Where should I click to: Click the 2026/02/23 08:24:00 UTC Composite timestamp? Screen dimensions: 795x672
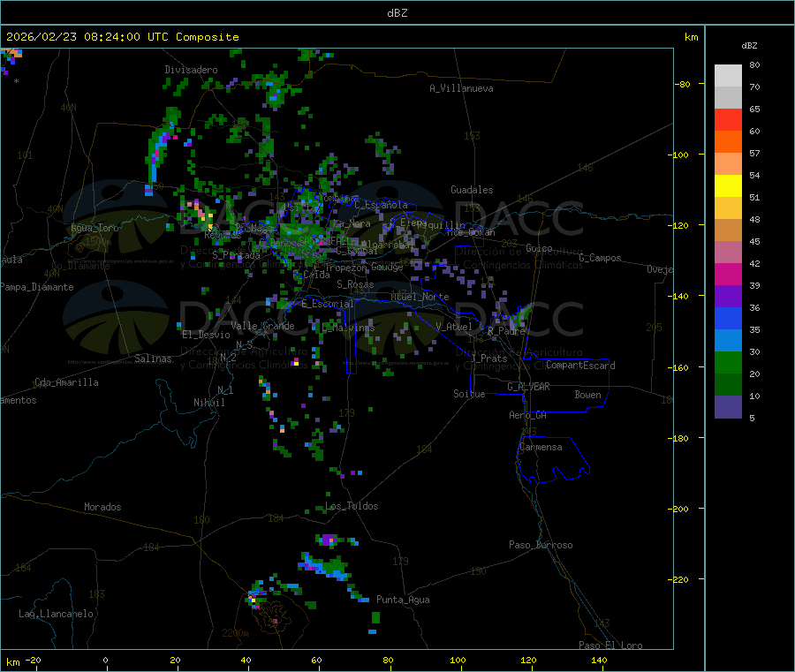coord(122,37)
